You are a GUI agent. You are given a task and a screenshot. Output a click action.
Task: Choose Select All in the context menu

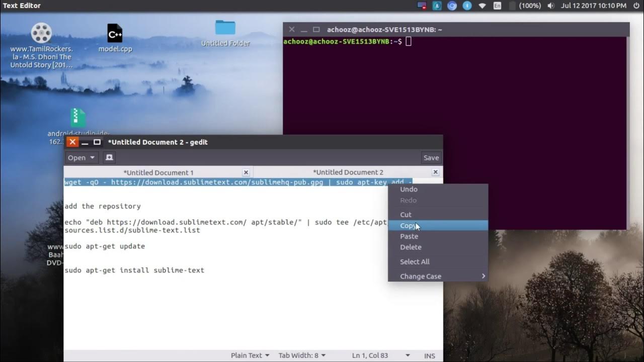[x=438, y=262]
